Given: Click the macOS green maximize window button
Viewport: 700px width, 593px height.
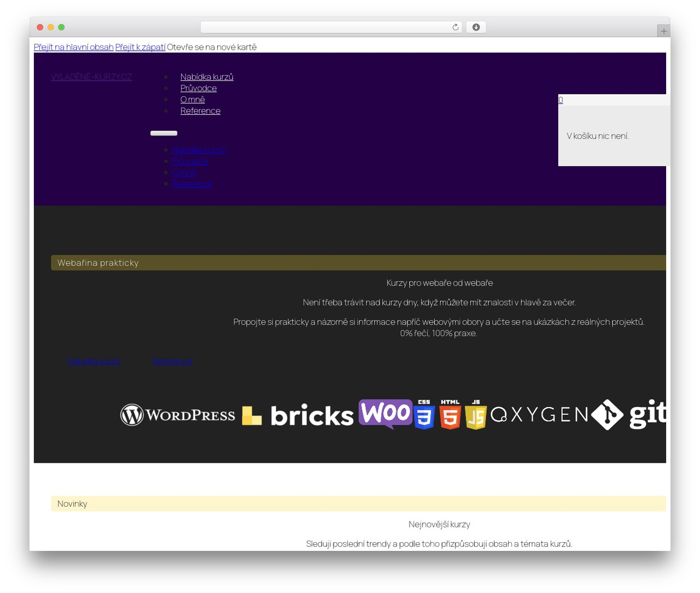Looking at the screenshot, I should click(61, 27).
